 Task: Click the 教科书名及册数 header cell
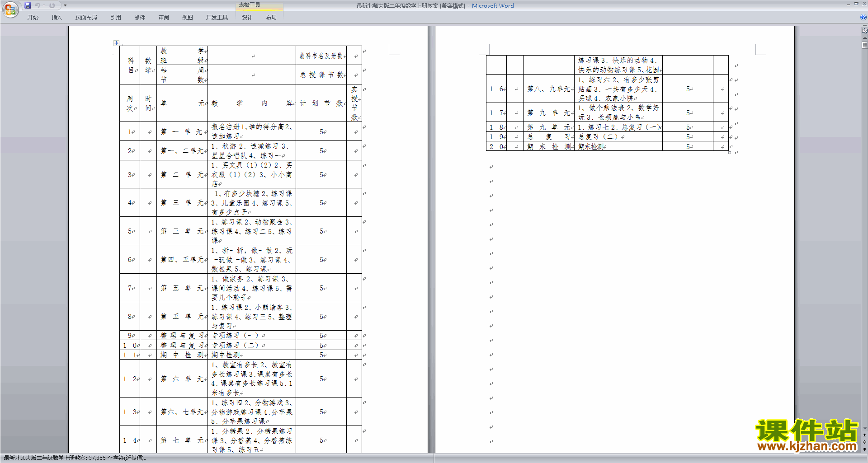(x=321, y=56)
